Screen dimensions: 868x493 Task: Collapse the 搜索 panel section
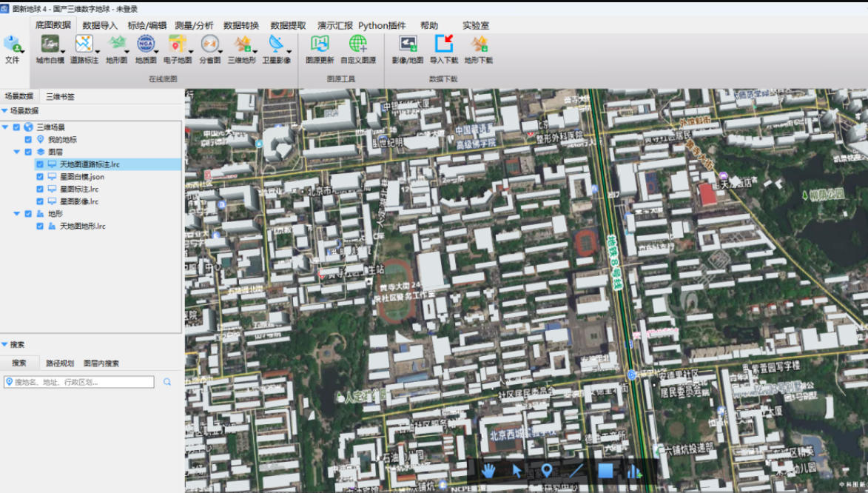click(5, 344)
